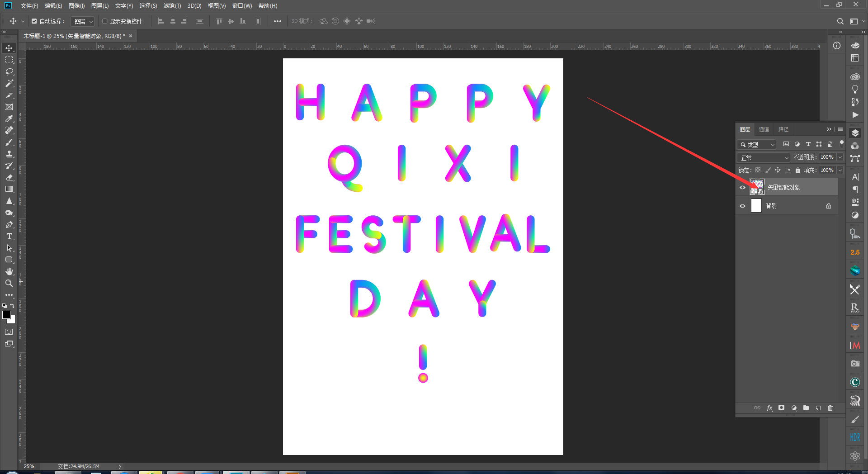Switch to the 路径 tab
The height and width of the screenshot is (474, 868).
click(783, 129)
